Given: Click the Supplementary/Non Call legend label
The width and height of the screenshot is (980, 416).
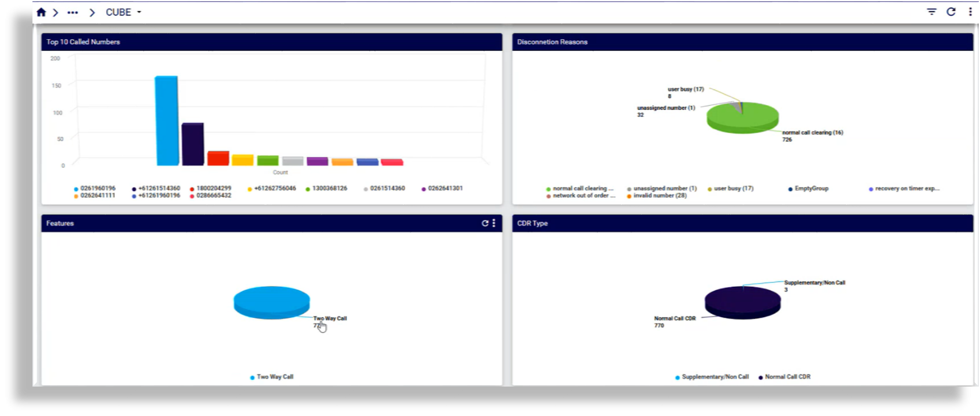Looking at the screenshot, I should (x=715, y=377).
